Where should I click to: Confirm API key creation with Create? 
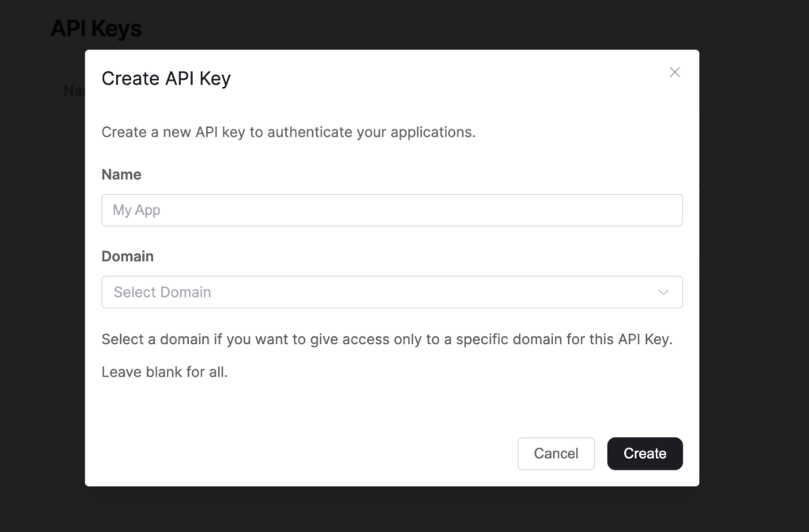645,453
